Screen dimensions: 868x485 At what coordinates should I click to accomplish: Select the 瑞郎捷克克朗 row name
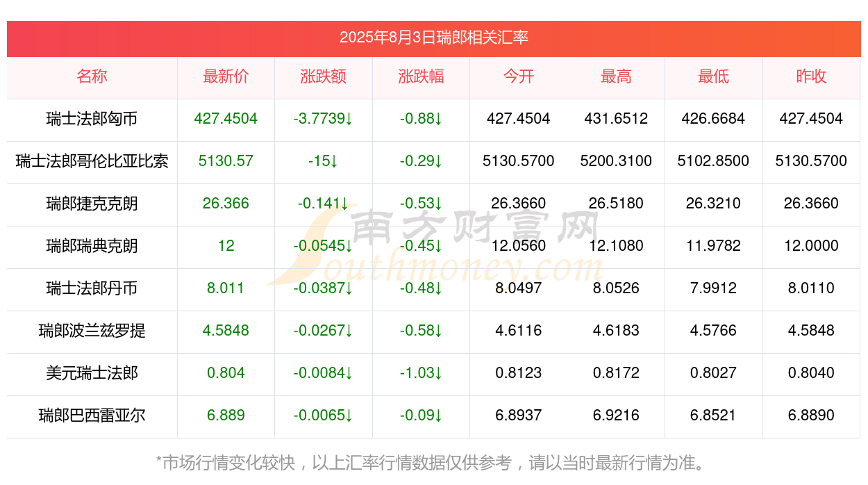92,204
